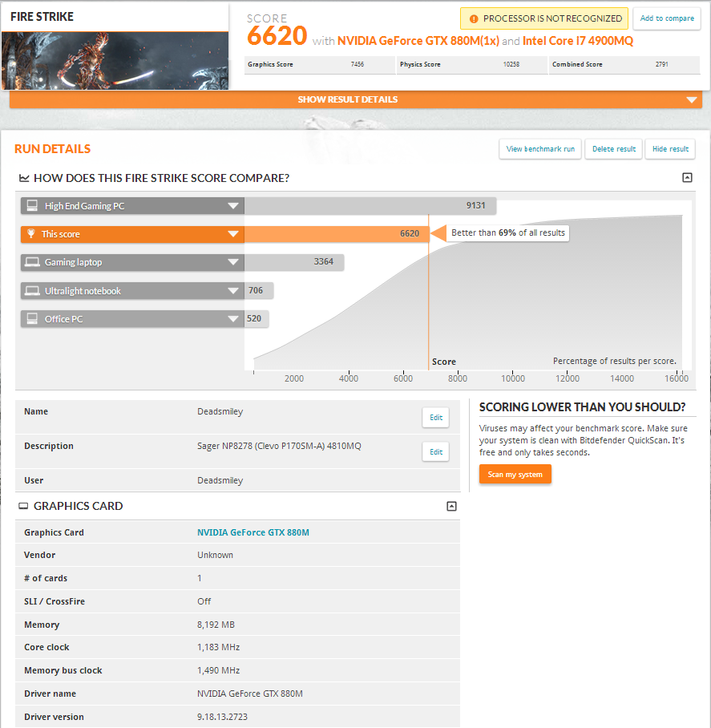Open the Office PC dropdown arrow
Viewport: 711px width, 728px height.
pos(233,319)
